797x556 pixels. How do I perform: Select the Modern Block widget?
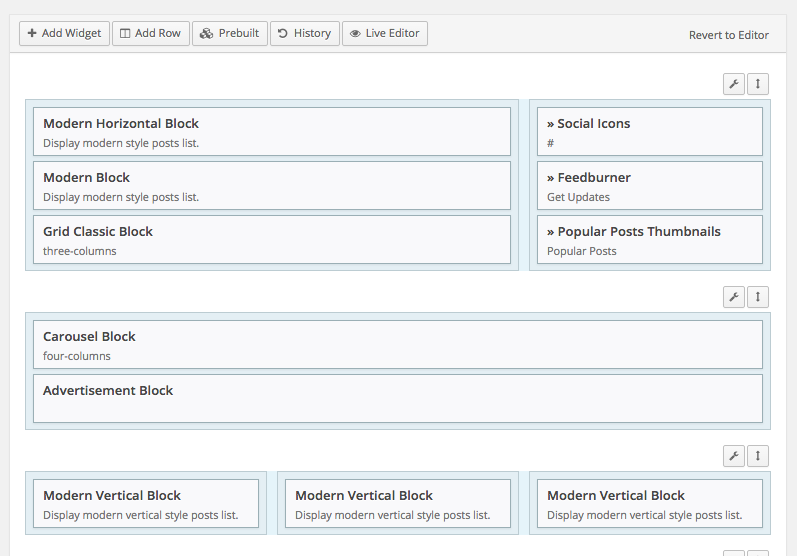click(272, 186)
